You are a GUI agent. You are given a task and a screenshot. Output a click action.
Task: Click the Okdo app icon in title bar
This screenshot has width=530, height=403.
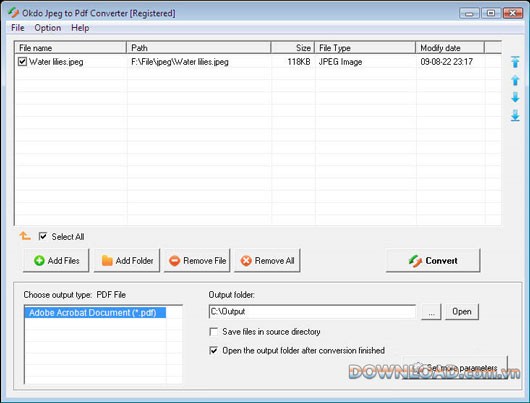(x=14, y=13)
